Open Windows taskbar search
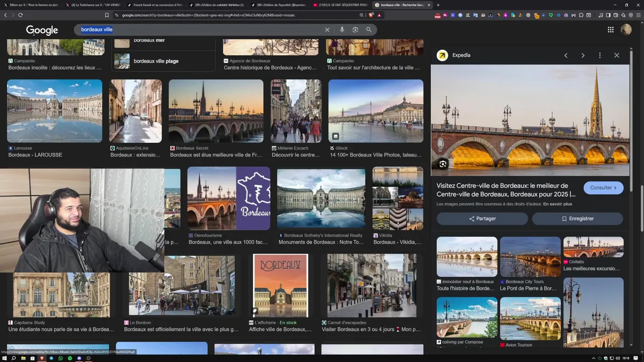Image resolution: width=644 pixels, height=362 pixels. pos(14,358)
